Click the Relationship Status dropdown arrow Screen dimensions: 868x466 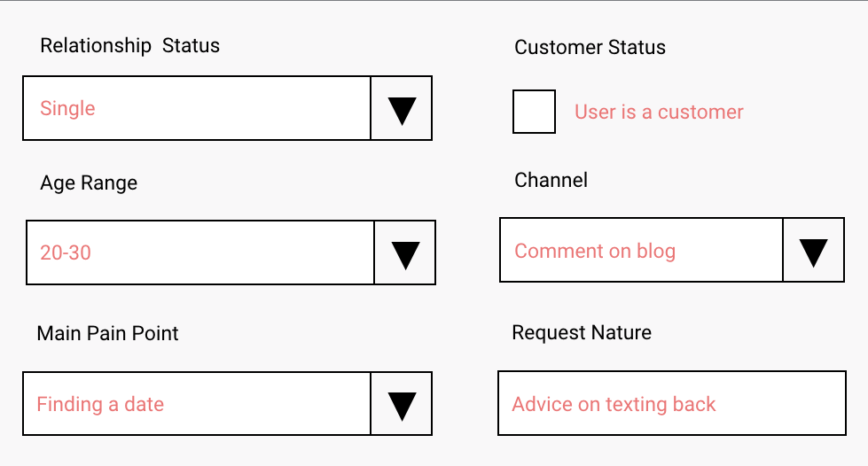pyautogui.click(x=402, y=109)
